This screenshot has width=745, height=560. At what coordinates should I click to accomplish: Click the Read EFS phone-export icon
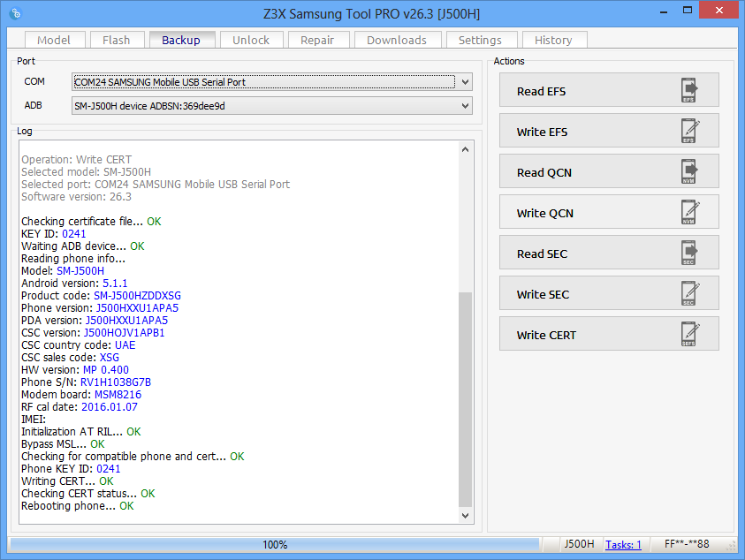tap(689, 90)
